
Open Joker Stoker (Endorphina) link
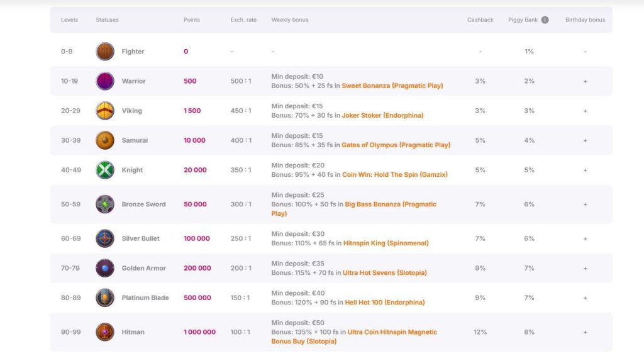tap(382, 115)
